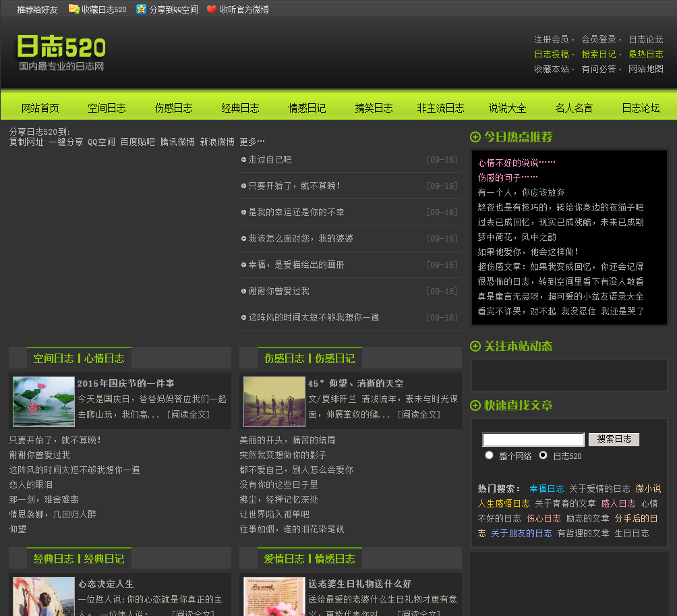
Task: Open the 心情日志 section heading
Action: coord(104,358)
